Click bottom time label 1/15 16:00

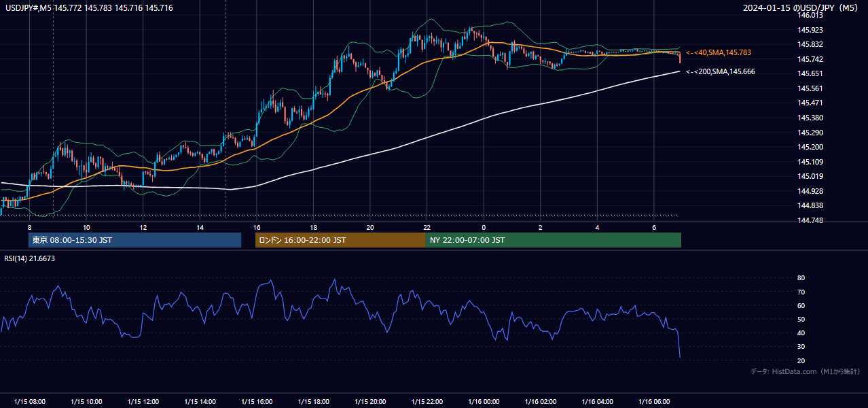[x=257, y=402]
